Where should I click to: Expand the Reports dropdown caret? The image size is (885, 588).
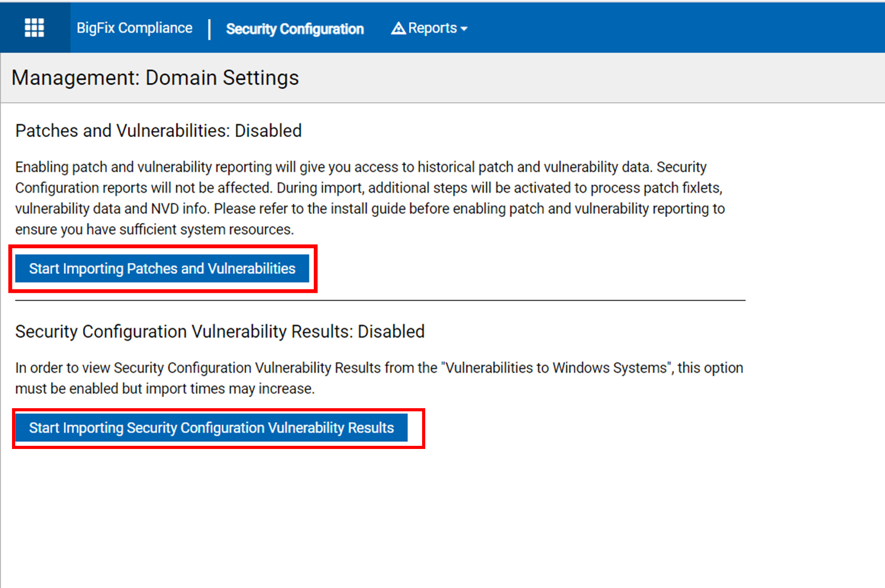click(x=464, y=29)
